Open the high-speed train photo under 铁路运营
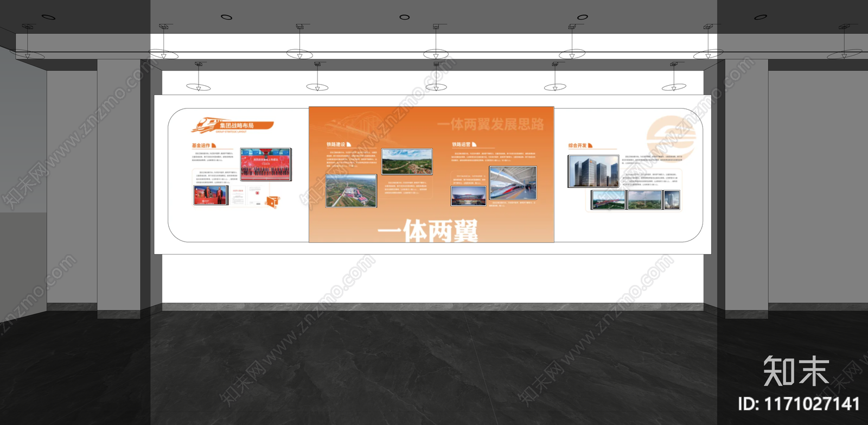Screen dimensions: 868x425 [x=513, y=183]
